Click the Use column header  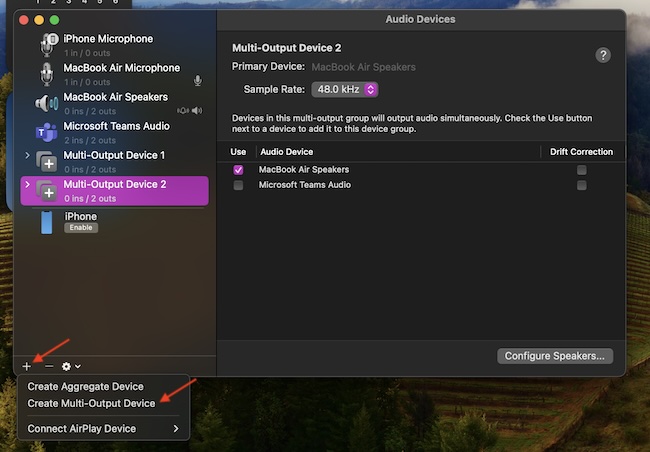(x=238, y=152)
